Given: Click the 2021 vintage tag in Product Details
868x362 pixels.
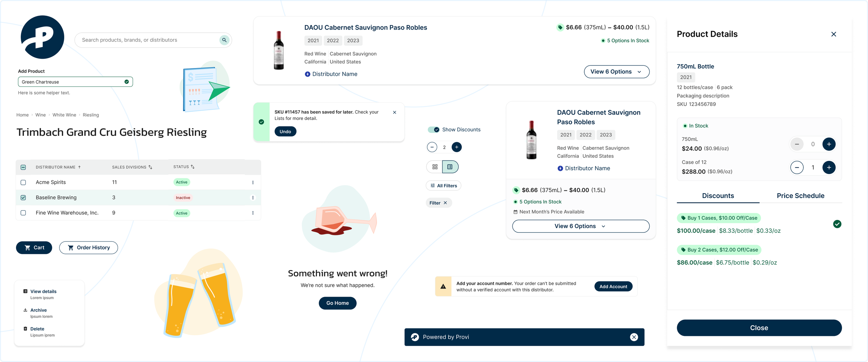Looking at the screenshot, I should tap(686, 77).
